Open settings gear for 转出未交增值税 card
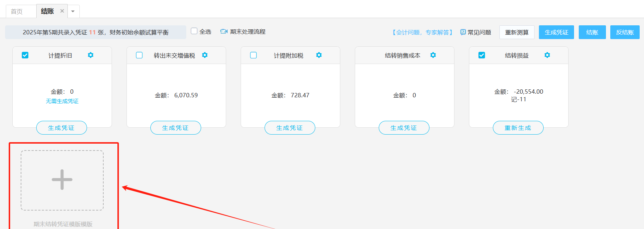Viewport: 644px width, 229px height. (x=205, y=55)
